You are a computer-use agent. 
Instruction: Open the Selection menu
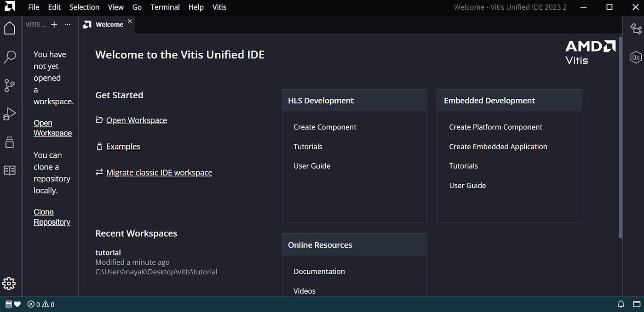pos(84,7)
